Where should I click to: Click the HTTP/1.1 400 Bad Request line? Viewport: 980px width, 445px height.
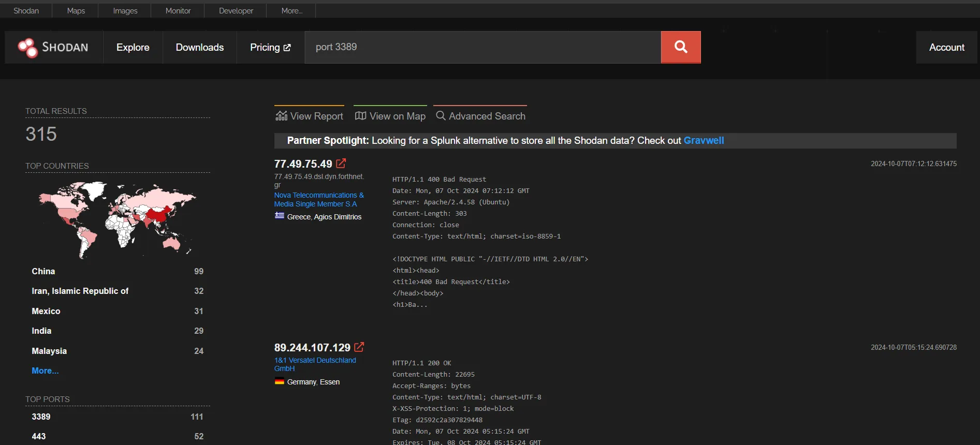coord(439,179)
